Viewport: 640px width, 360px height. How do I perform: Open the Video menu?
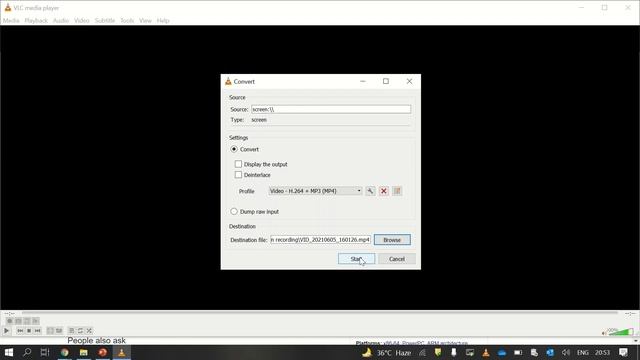click(82, 20)
